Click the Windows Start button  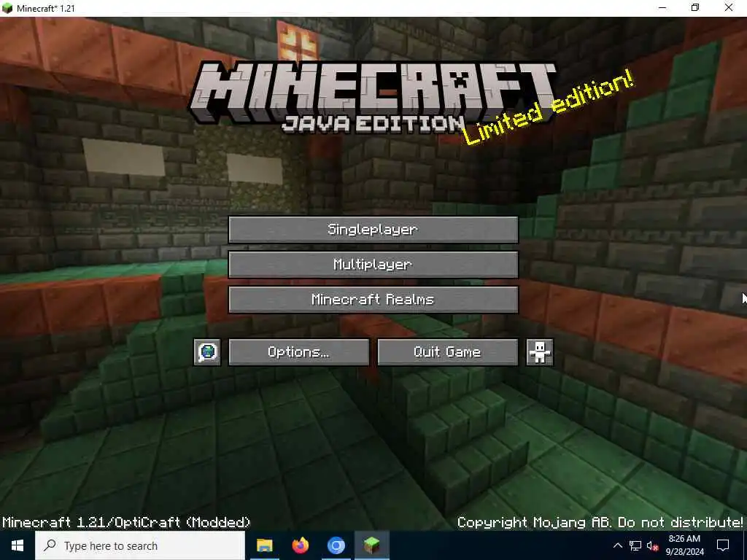[x=18, y=545]
